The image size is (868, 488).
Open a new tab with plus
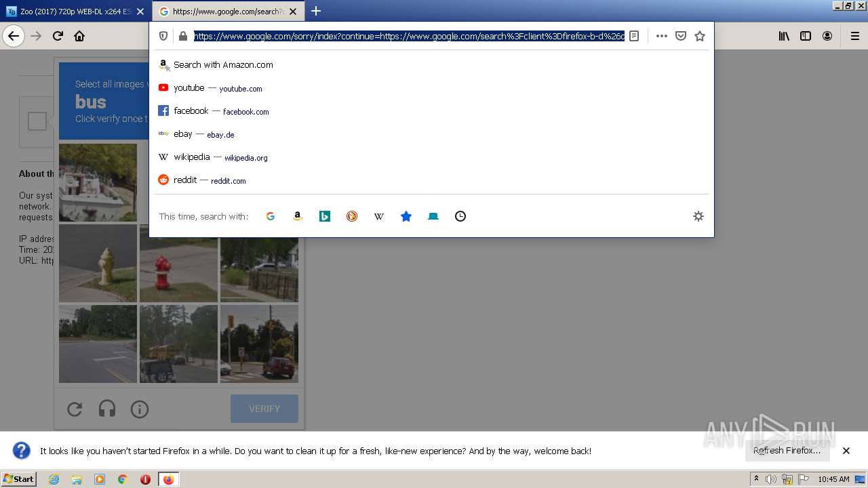(x=316, y=12)
